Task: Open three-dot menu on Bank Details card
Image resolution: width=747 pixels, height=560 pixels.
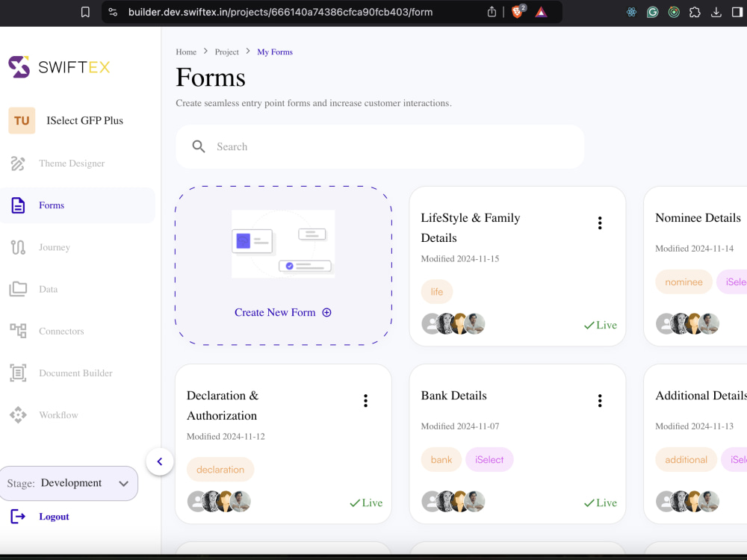Action: [600, 401]
